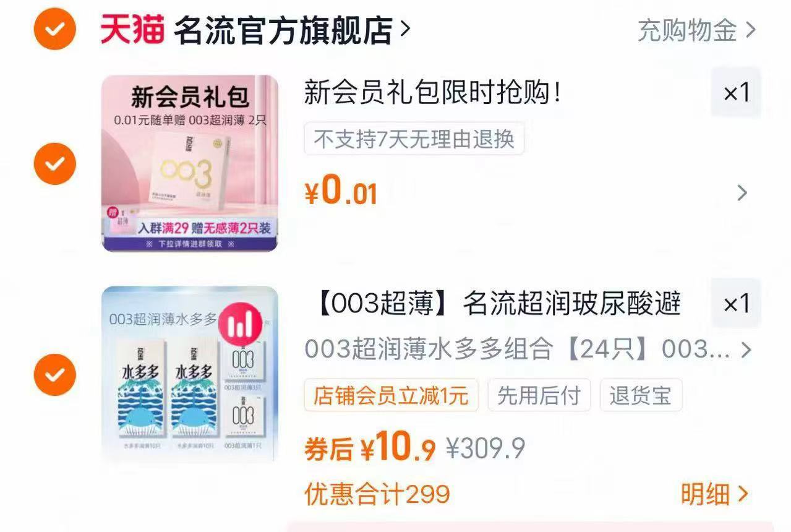
Task: Open 充购物金 shopping credit top-up
Action: click(697, 30)
